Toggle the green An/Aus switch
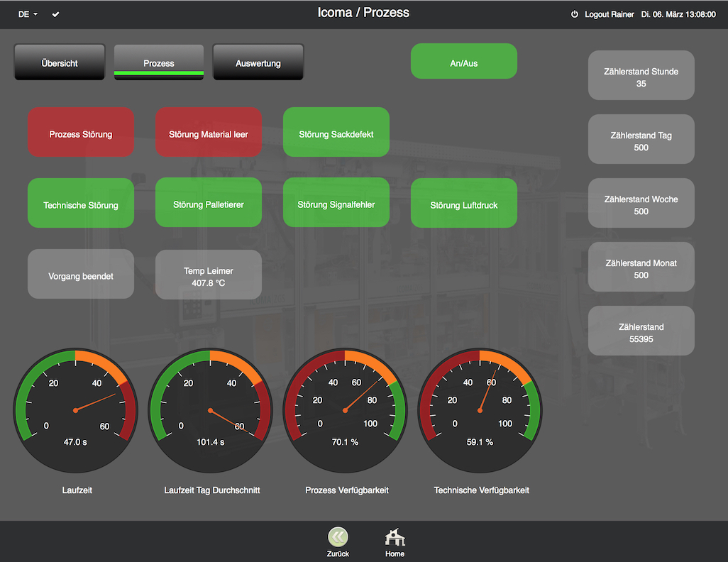728x562 pixels. (x=463, y=61)
